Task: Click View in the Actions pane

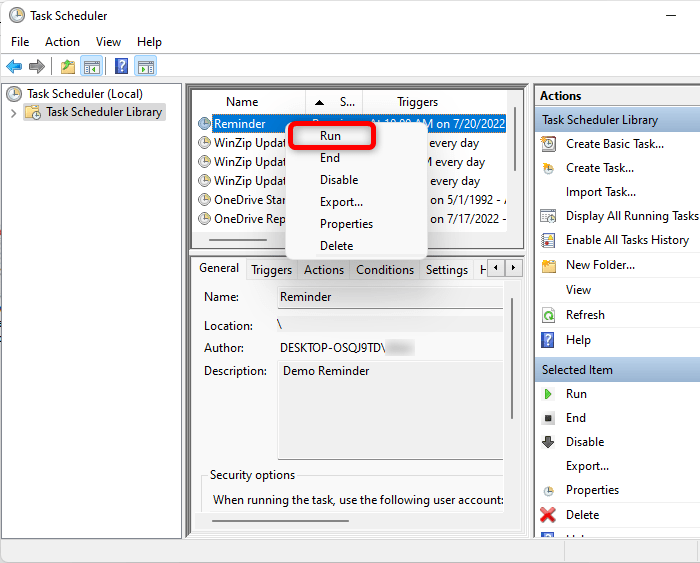Action: click(579, 290)
